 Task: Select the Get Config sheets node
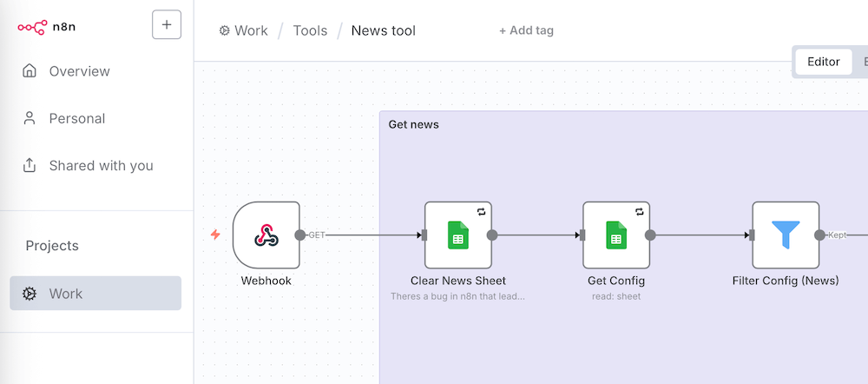615,235
